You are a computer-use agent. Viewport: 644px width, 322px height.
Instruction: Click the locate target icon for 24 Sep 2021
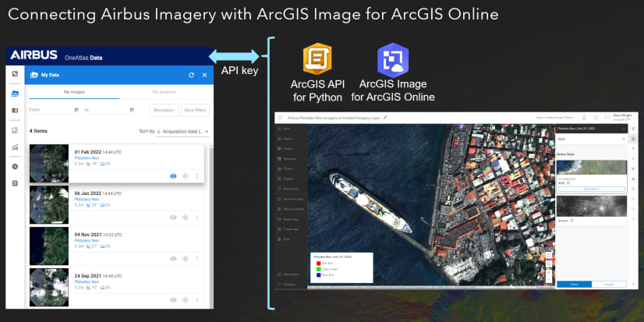tap(186, 300)
